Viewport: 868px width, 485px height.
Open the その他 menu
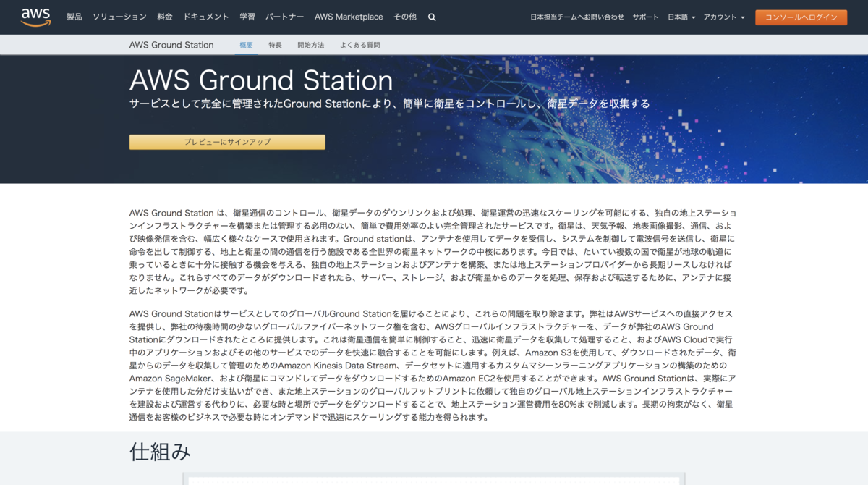[x=406, y=17]
